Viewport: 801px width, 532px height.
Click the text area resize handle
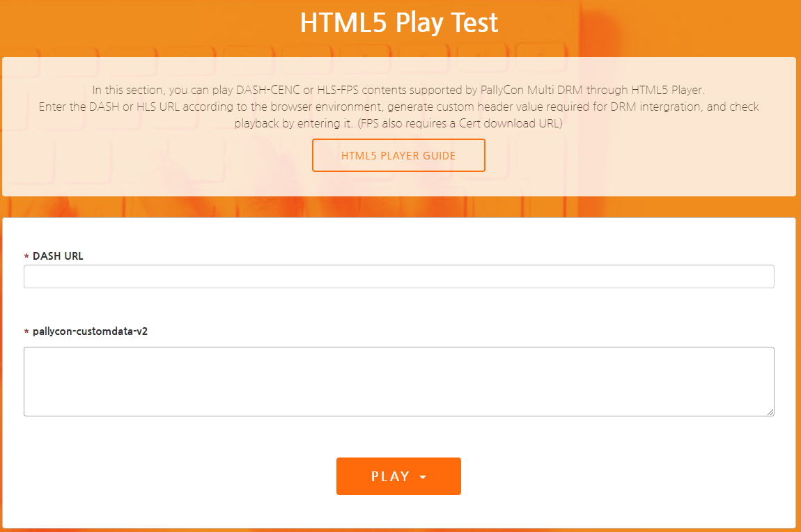coord(770,412)
